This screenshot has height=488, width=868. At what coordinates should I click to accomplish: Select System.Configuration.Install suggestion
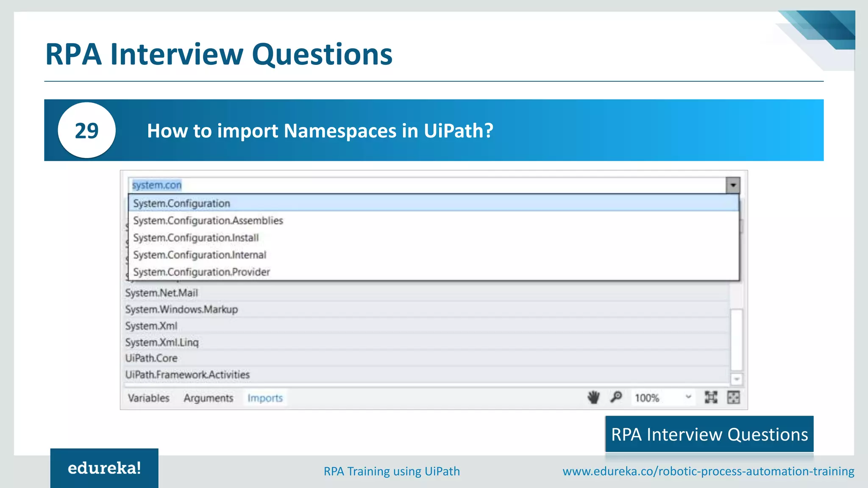[x=434, y=238]
